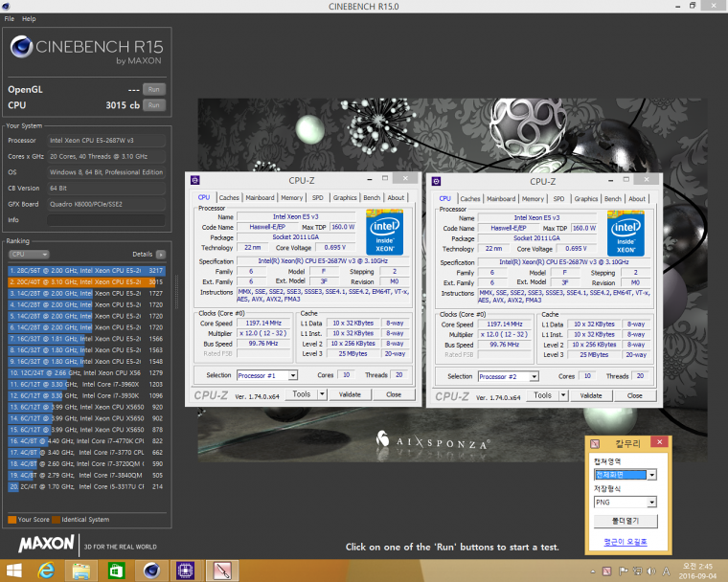This screenshot has width=728, height=582.
Task: Click the volume speaker tray icon
Action: (652, 571)
